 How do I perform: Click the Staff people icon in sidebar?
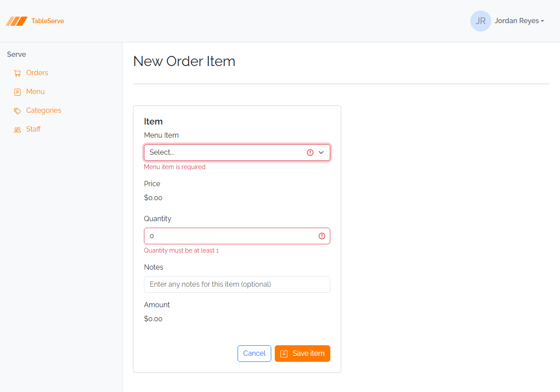[x=17, y=129]
